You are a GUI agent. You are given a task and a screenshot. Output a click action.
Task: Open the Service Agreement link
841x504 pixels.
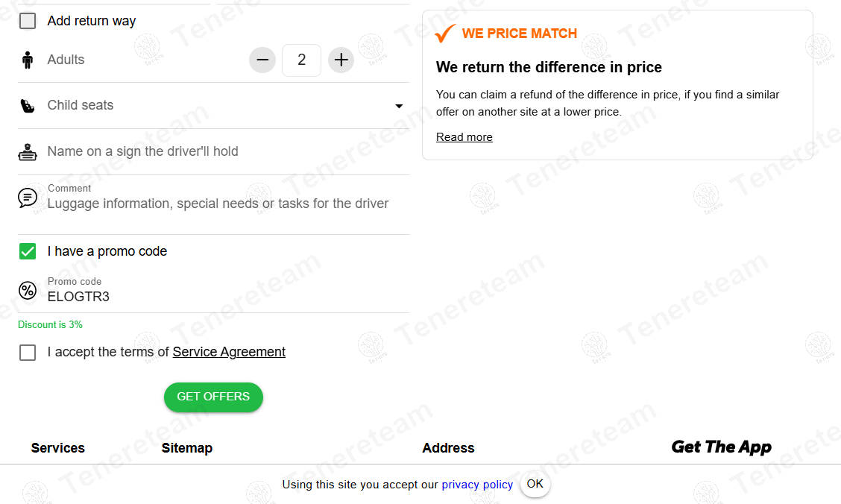click(x=229, y=352)
